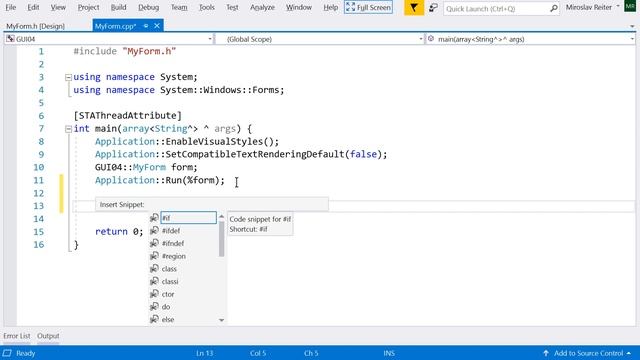Open the Error List panel tab
Image resolution: width=640 pixels, height=360 pixels.
pos(17,336)
